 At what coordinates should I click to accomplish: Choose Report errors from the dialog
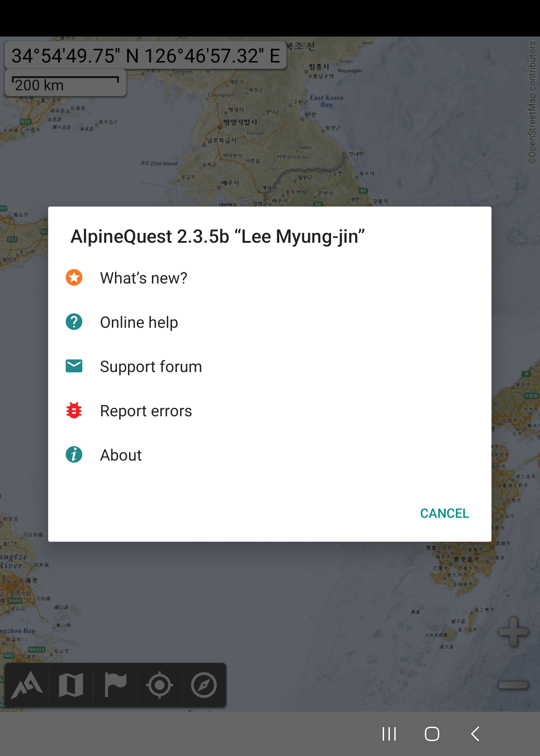[x=146, y=411]
